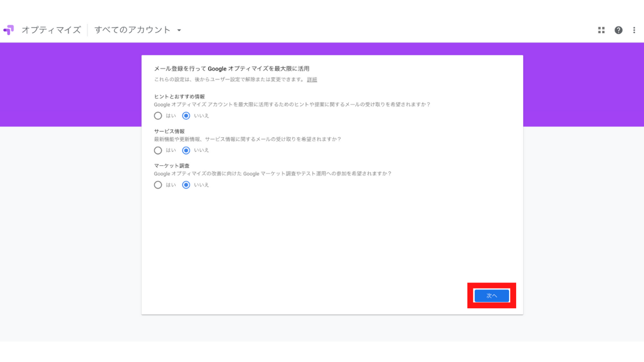Click the Google Optimize logo icon
This screenshot has height=362, width=644.
tap(9, 30)
